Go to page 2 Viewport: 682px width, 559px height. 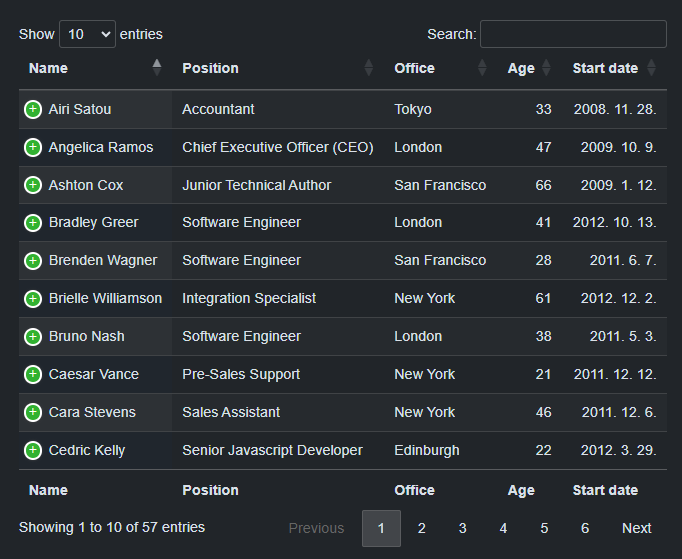pos(422,528)
